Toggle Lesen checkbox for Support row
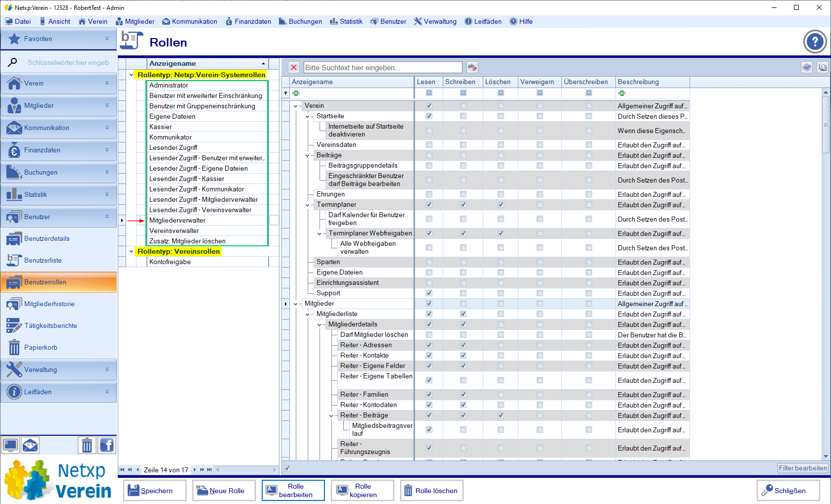 (429, 293)
